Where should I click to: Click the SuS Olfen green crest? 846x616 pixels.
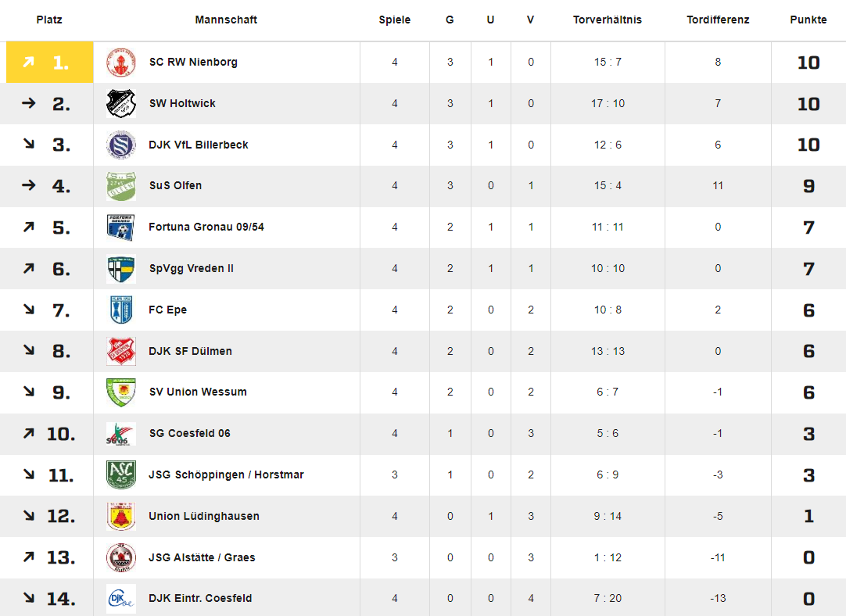(x=121, y=186)
